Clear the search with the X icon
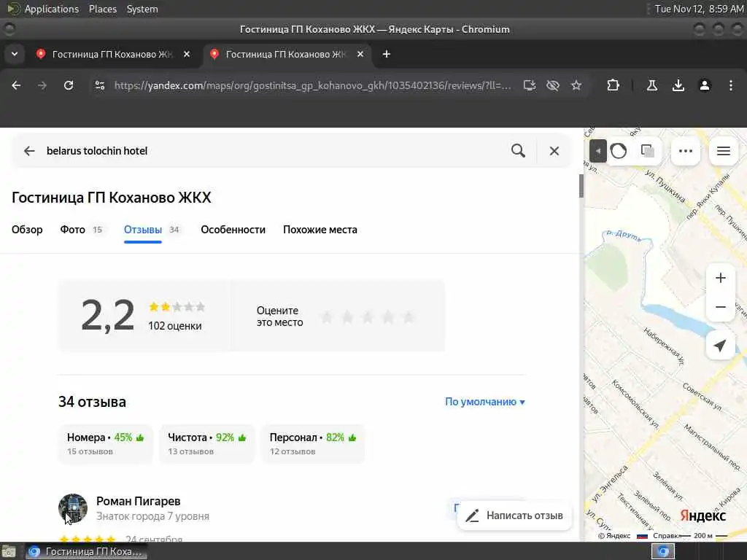Image resolution: width=747 pixels, height=560 pixels. click(554, 151)
